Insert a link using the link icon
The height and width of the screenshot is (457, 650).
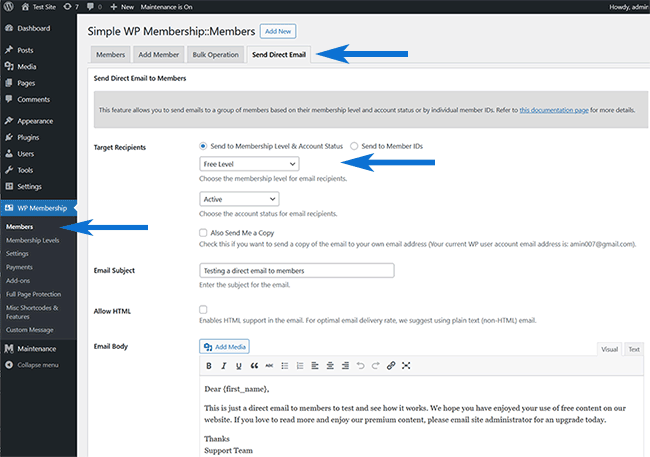[x=391, y=366]
